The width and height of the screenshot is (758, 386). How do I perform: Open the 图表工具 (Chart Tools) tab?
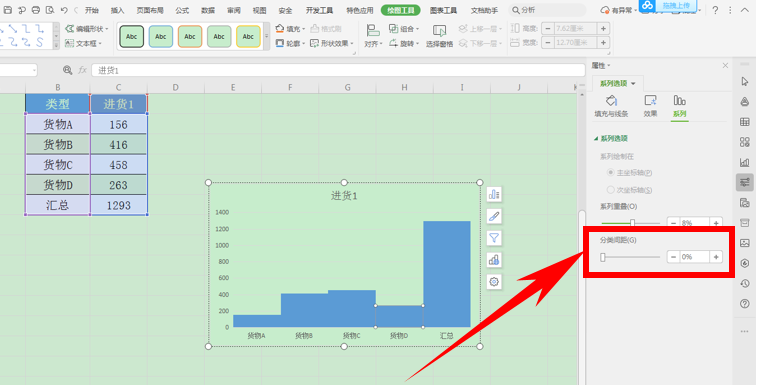(443, 10)
